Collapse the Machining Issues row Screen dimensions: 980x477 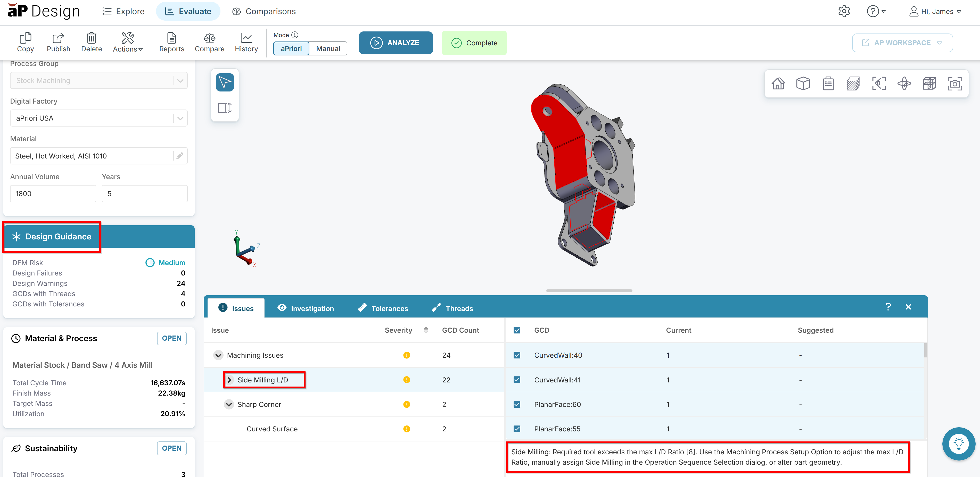tap(218, 355)
